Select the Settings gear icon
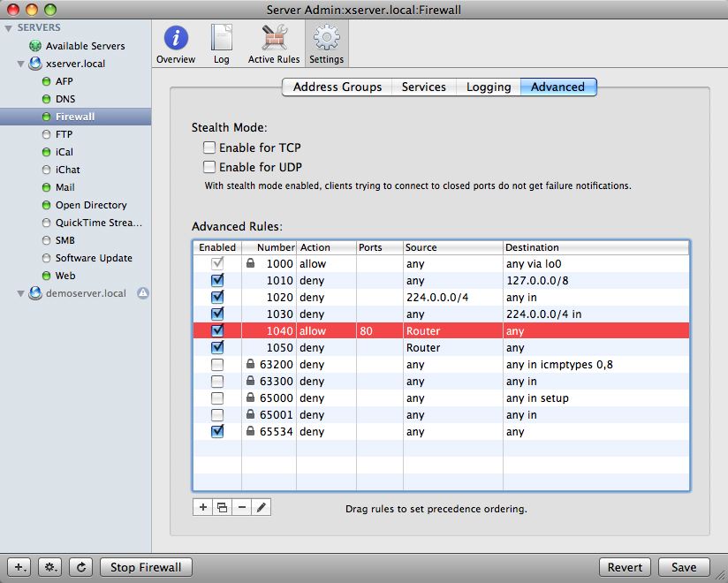Screen dimensions: 728x583 [326, 38]
